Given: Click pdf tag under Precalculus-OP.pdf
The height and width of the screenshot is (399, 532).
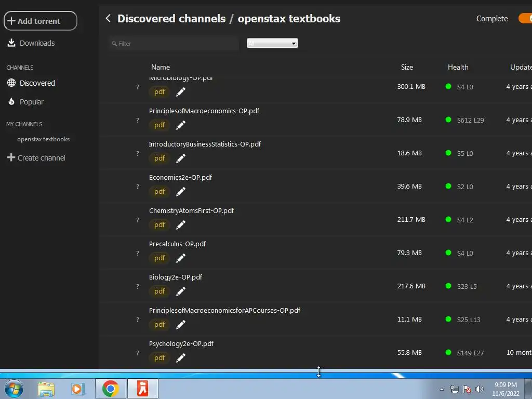Looking at the screenshot, I should pyautogui.click(x=159, y=258).
